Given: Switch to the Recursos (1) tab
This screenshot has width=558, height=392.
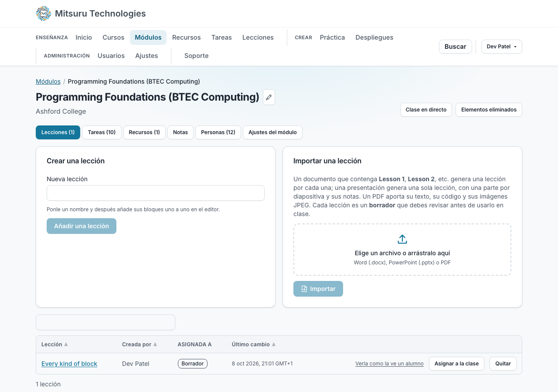Looking at the screenshot, I should [144, 132].
